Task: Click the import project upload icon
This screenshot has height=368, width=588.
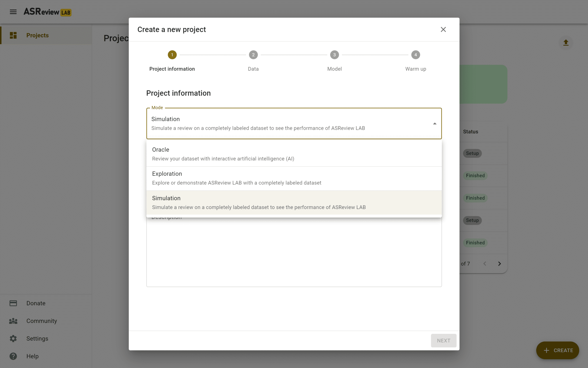Action: pos(566,43)
